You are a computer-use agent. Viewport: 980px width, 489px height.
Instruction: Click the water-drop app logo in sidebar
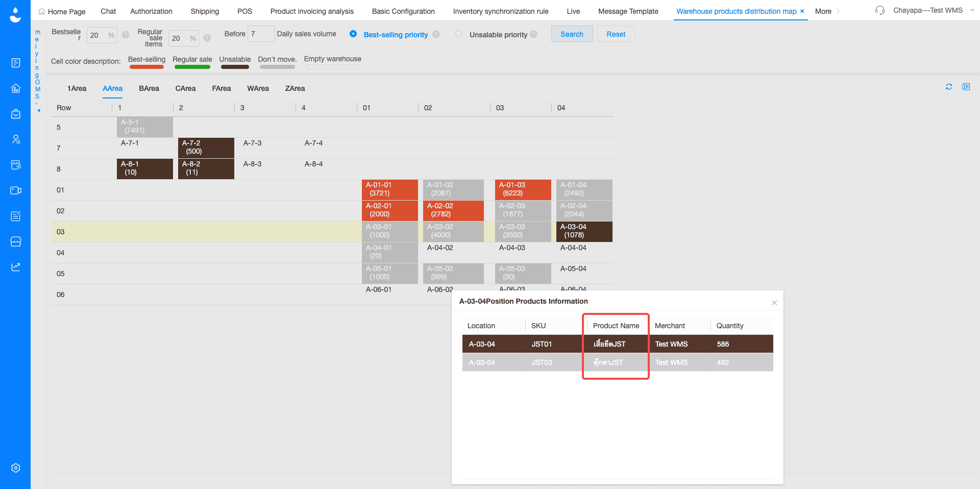15,15
